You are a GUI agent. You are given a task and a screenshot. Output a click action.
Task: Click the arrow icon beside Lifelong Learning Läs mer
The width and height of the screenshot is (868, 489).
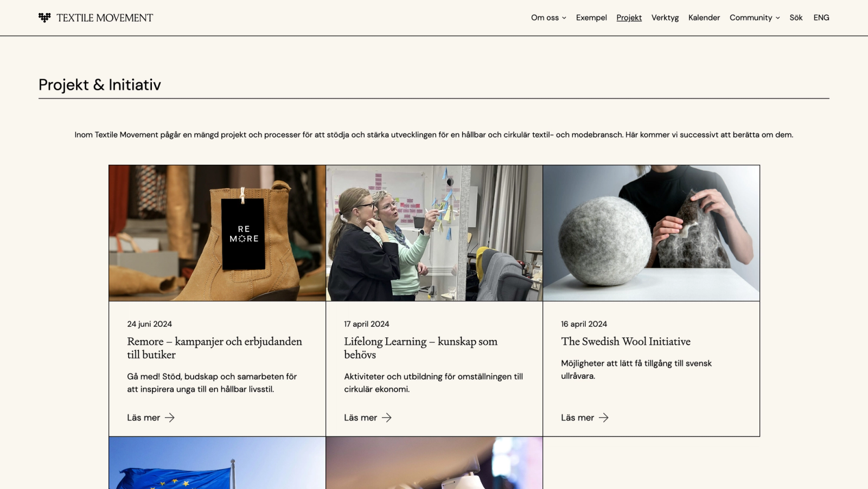387,417
